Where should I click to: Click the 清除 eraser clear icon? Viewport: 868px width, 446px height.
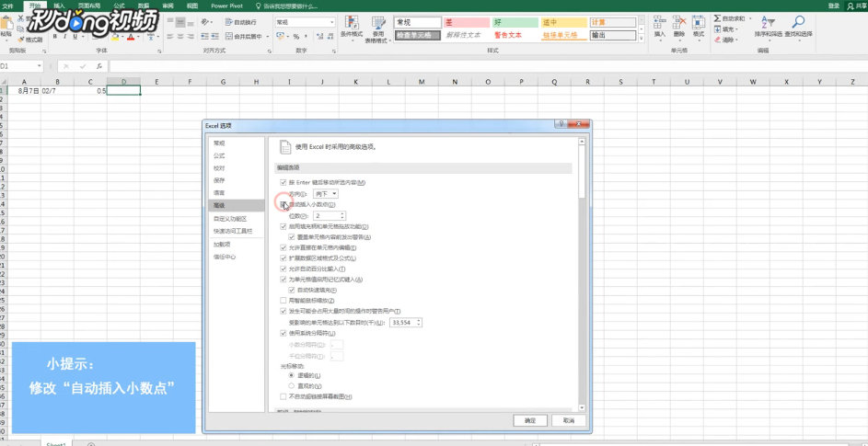[717, 40]
